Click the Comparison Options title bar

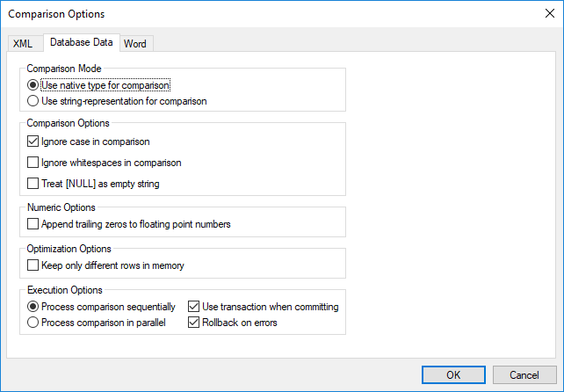coord(264,14)
